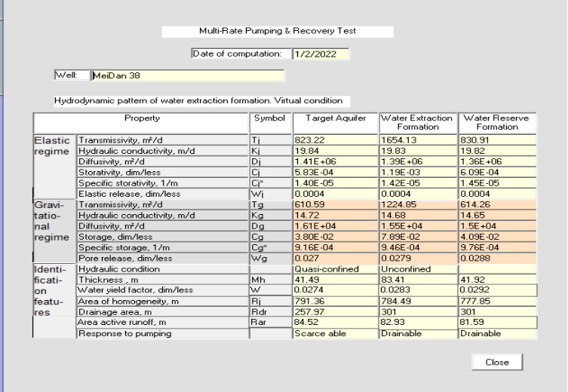This screenshot has height=392, width=568.
Task: Click the Water Reserve Formation column header
Action: (x=497, y=123)
